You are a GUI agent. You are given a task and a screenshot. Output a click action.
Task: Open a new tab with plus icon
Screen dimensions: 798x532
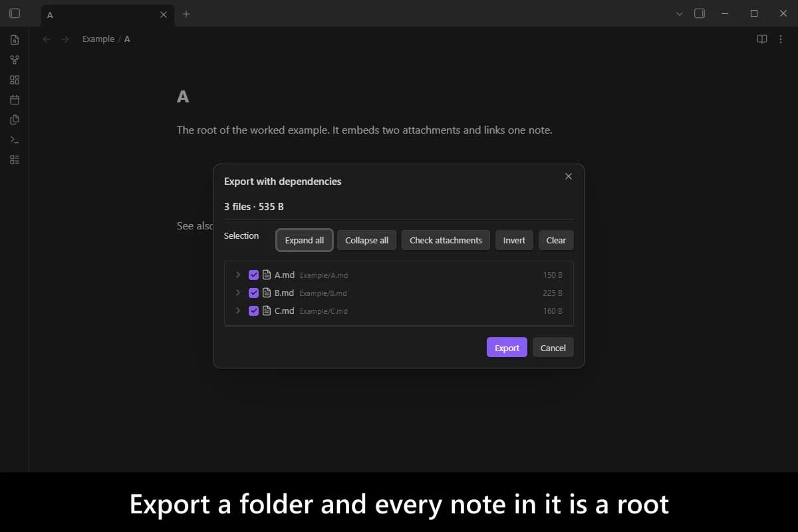186,13
